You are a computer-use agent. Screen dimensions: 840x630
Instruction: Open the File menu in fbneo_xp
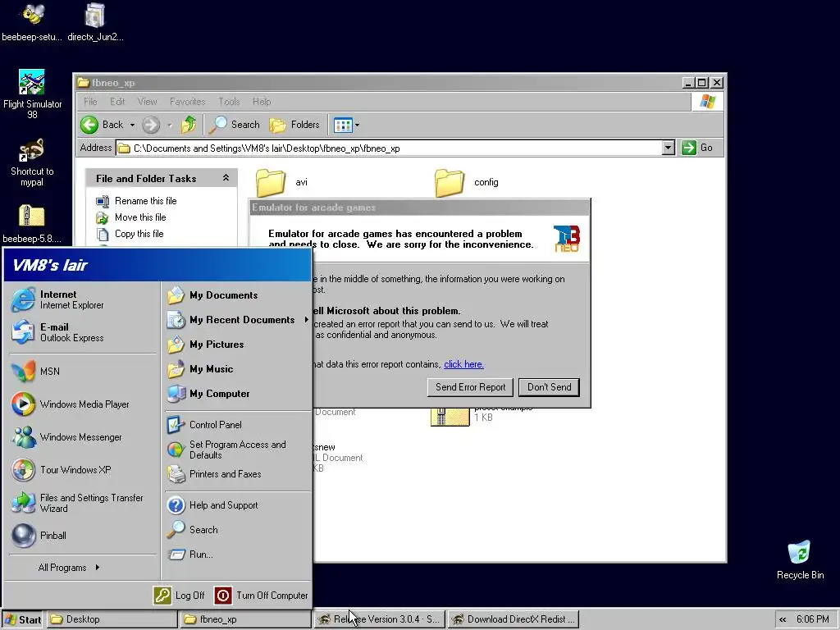pos(90,101)
